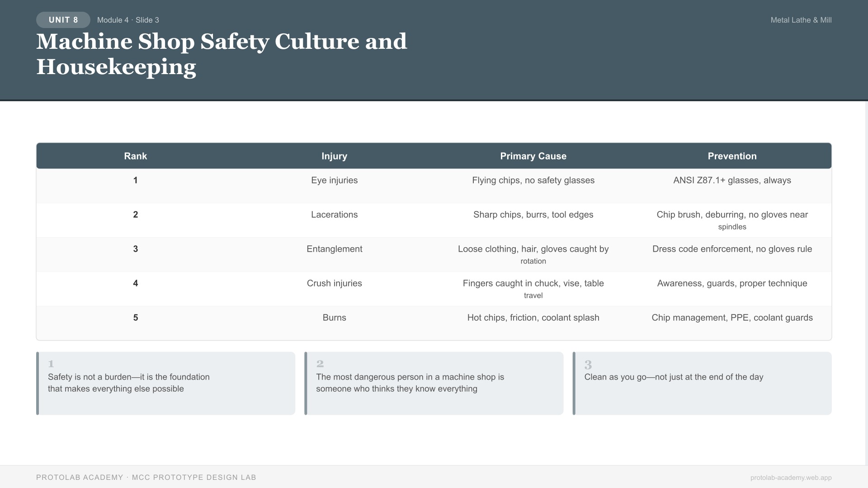Click the UNIT 8 badge
868x488 pixels.
pos(63,20)
